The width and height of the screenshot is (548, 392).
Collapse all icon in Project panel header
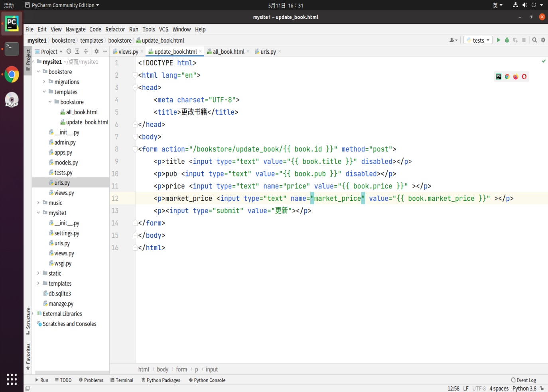[x=86, y=51]
